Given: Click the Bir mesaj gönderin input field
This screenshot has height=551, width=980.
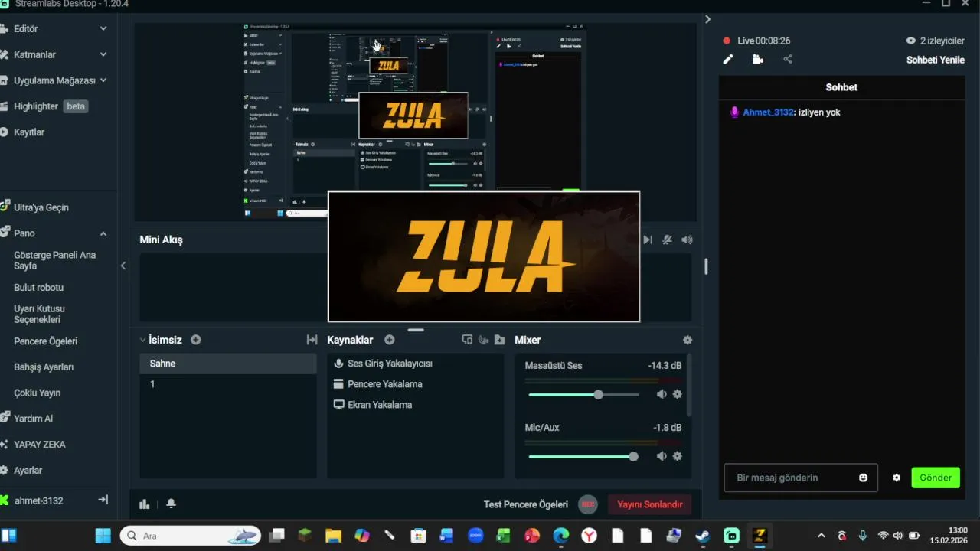Looking at the screenshot, I should pyautogui.click(x=801, y=478).
